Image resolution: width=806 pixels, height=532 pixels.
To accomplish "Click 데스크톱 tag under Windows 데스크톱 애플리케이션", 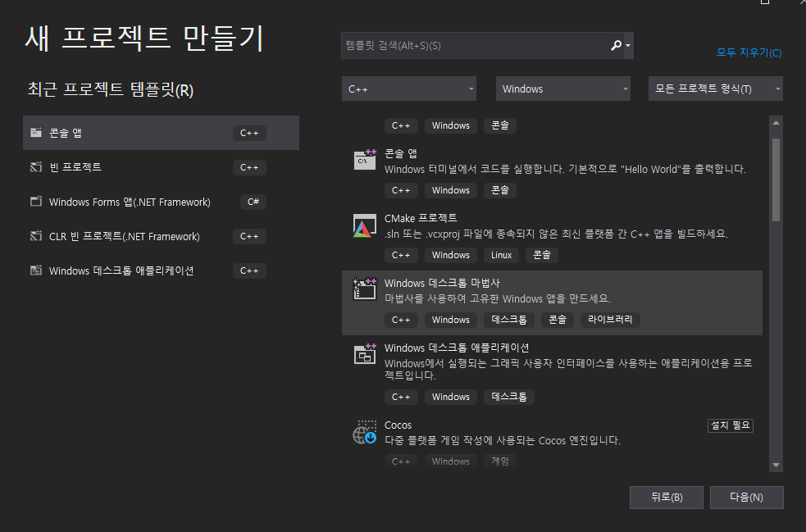I will coord(509,397).
